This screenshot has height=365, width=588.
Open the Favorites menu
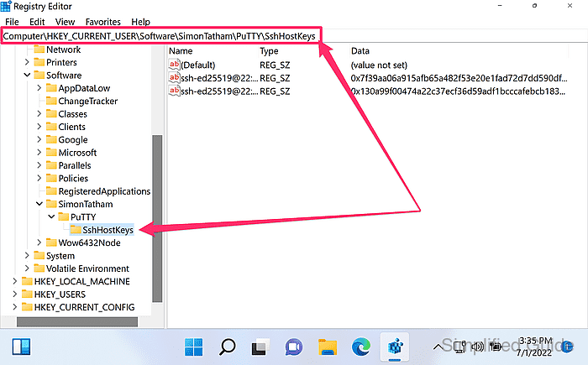click(x=103, y=22)
